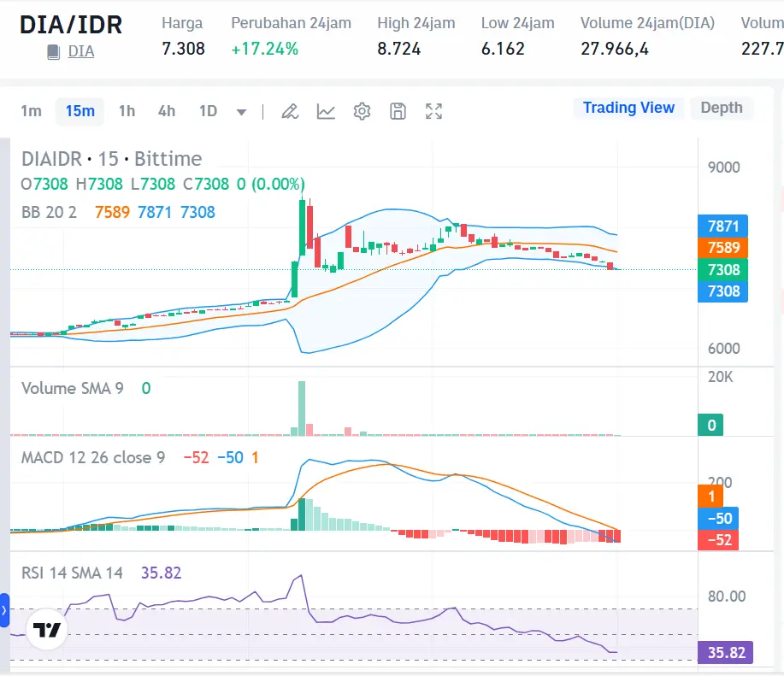Screen dimensions: 784x676
Task: Open the timeframe dropdown arrow beside 1D
Action: click(x=240, y=111)
